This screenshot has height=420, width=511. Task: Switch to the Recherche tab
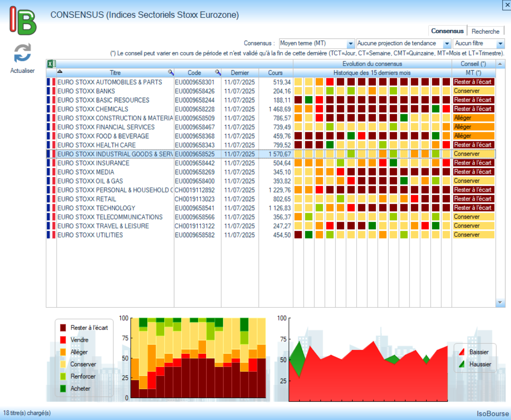coord(486,31)
